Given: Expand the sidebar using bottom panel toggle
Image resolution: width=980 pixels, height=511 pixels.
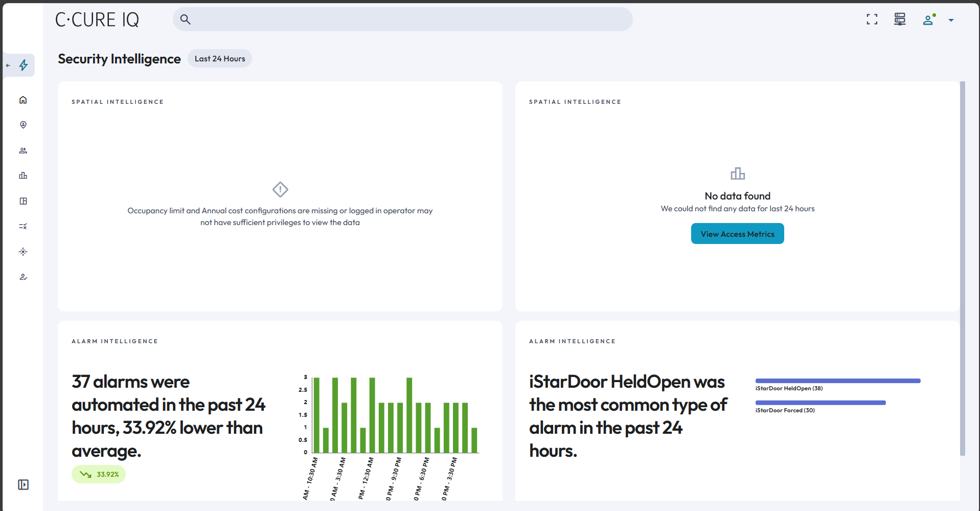Looking at the screenshot, I should click(x=23, y=484).
